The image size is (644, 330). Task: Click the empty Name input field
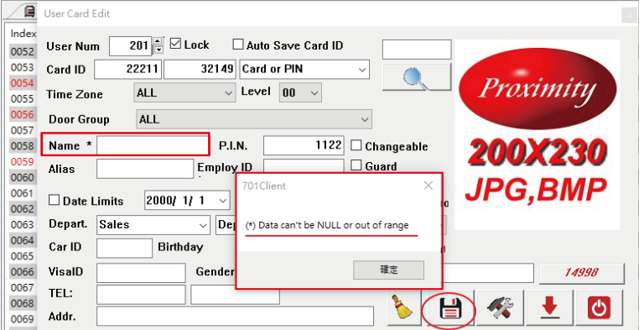153,144
